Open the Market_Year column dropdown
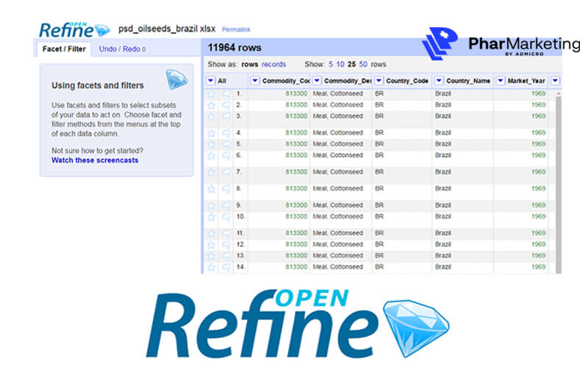This screenshot has width=588, height=368. 501,80
